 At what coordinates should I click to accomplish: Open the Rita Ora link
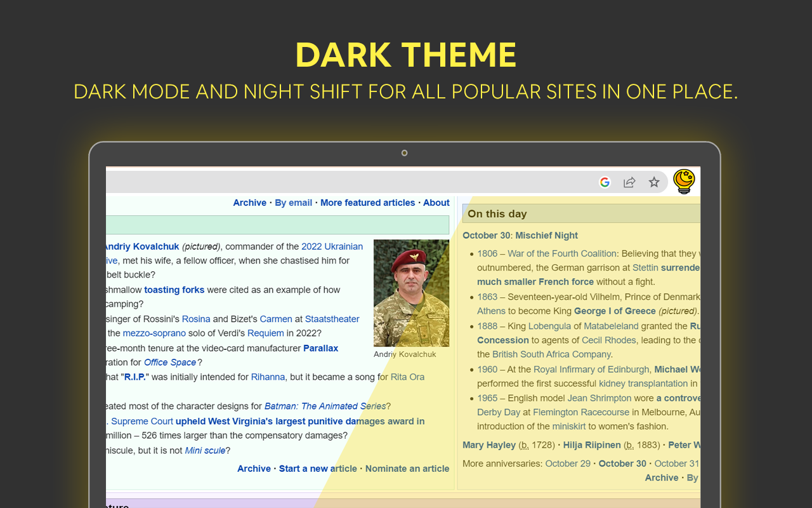407,377
